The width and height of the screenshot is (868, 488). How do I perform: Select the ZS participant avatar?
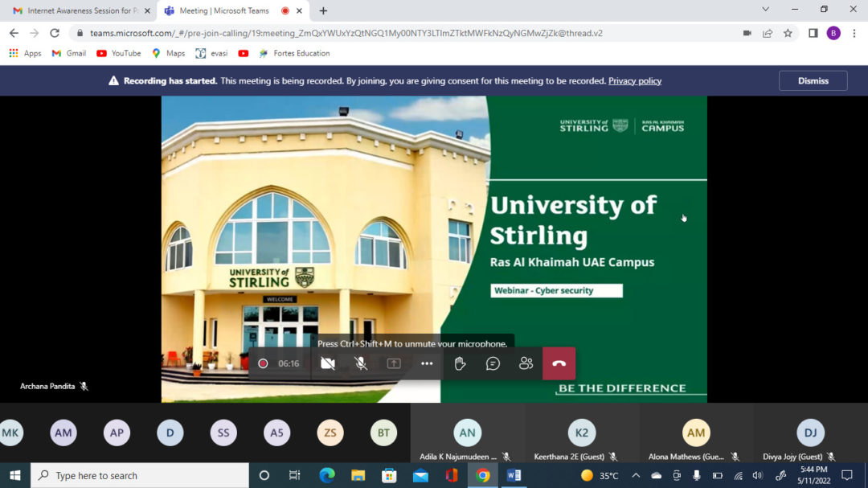330,433
